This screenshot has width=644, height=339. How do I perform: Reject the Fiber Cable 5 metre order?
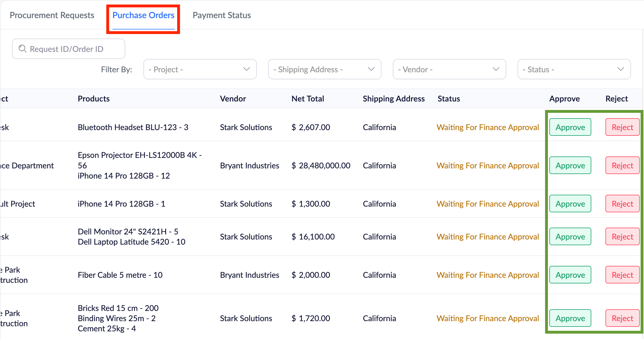coord(622,275)
